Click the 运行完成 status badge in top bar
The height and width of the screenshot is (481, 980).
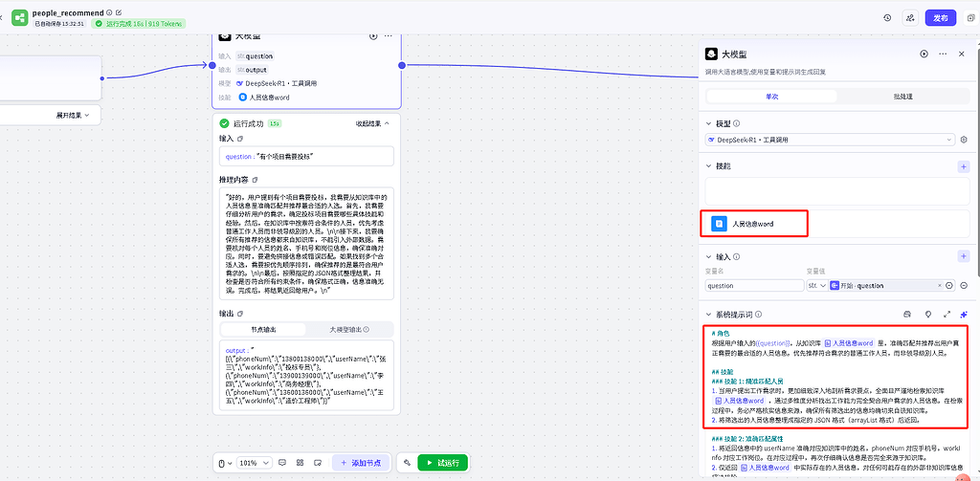(x=139, y=24)
